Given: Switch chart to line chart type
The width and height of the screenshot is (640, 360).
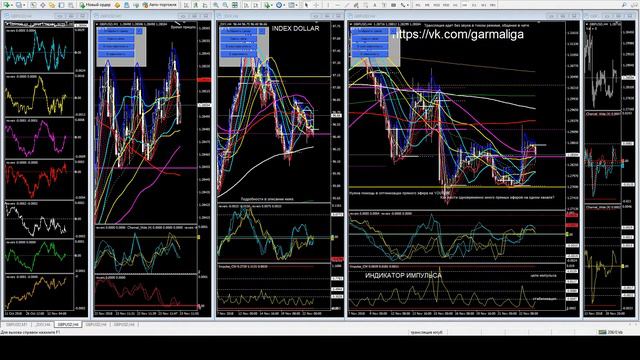Looking at the screenshot, I should (205, 4).
